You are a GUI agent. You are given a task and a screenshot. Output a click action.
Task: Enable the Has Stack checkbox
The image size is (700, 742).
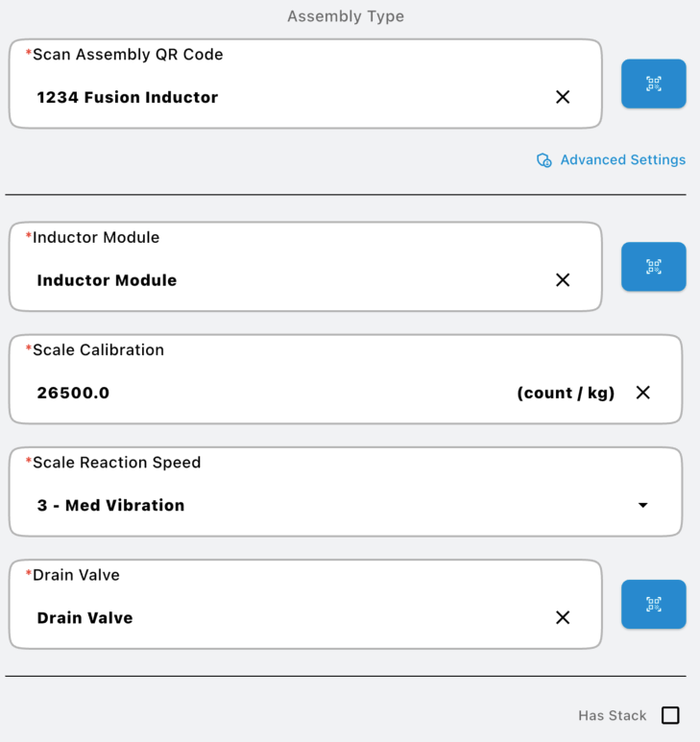pyautogui.click(x=670, y=715)
